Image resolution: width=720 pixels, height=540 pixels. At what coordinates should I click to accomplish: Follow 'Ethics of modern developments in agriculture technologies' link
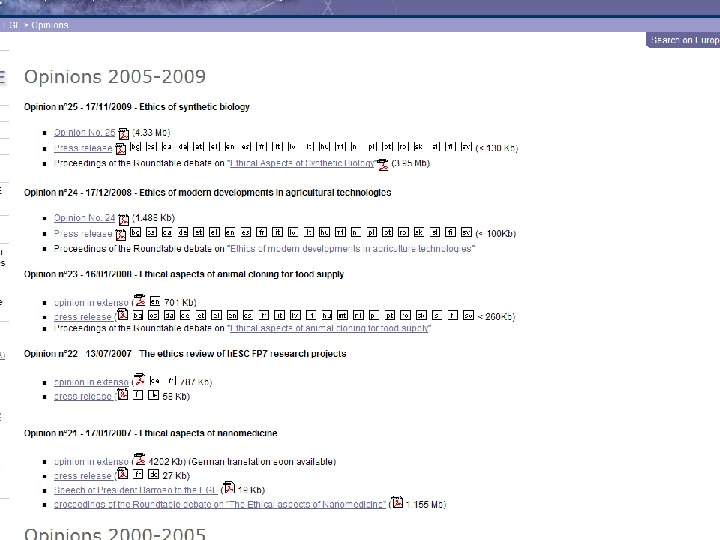coord(352,249)
